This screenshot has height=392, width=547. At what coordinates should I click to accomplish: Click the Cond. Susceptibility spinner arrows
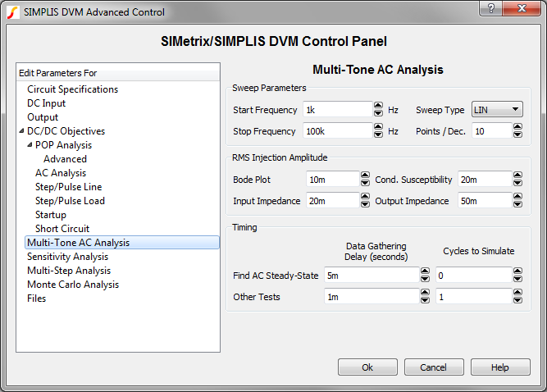[517, 180]
